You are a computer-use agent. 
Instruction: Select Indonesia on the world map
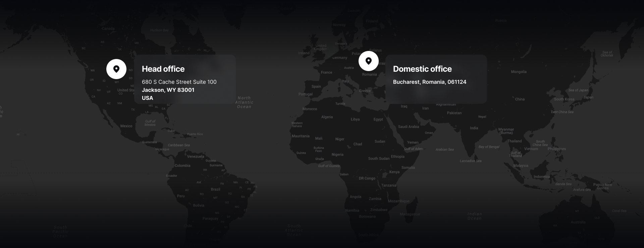[x=541, y=177]
